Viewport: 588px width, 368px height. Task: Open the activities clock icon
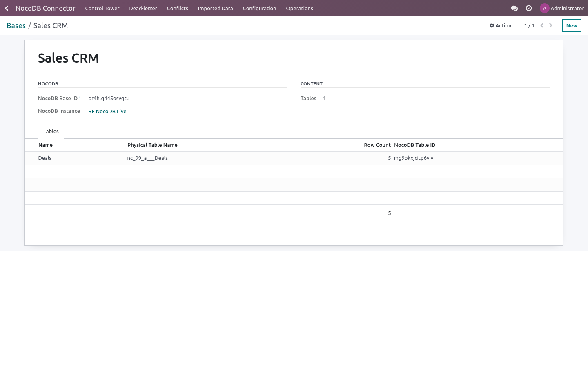tap(529, 8)
